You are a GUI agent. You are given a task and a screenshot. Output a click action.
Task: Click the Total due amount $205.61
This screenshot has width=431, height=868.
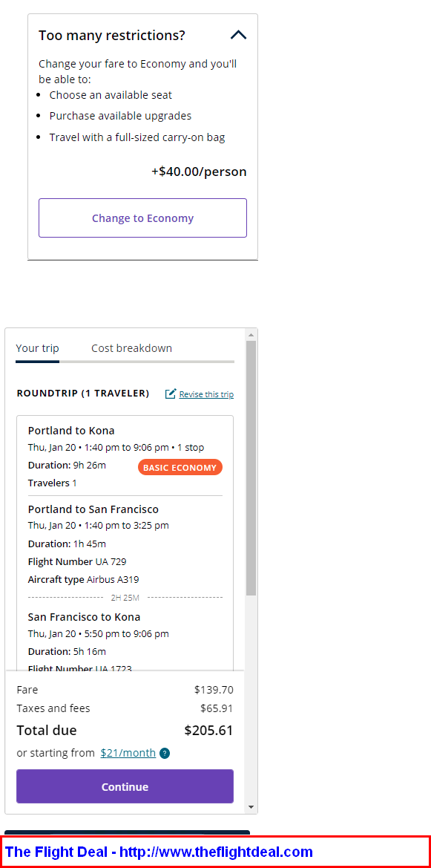[208, 730]
